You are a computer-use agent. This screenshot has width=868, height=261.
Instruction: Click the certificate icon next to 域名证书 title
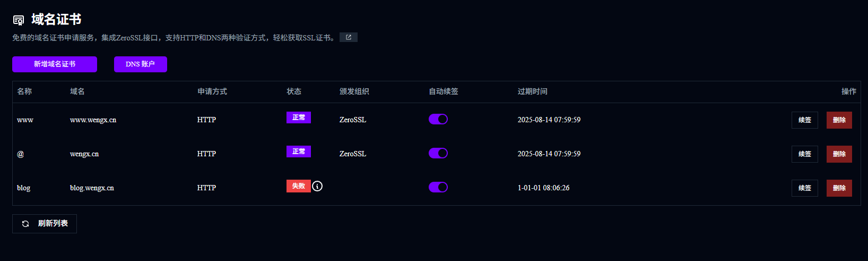[x=19, y=20]
